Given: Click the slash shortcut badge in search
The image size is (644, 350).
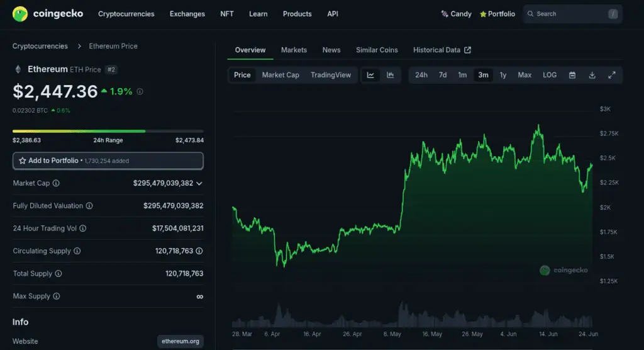Looking at the screenshot, I should (613, 14).
